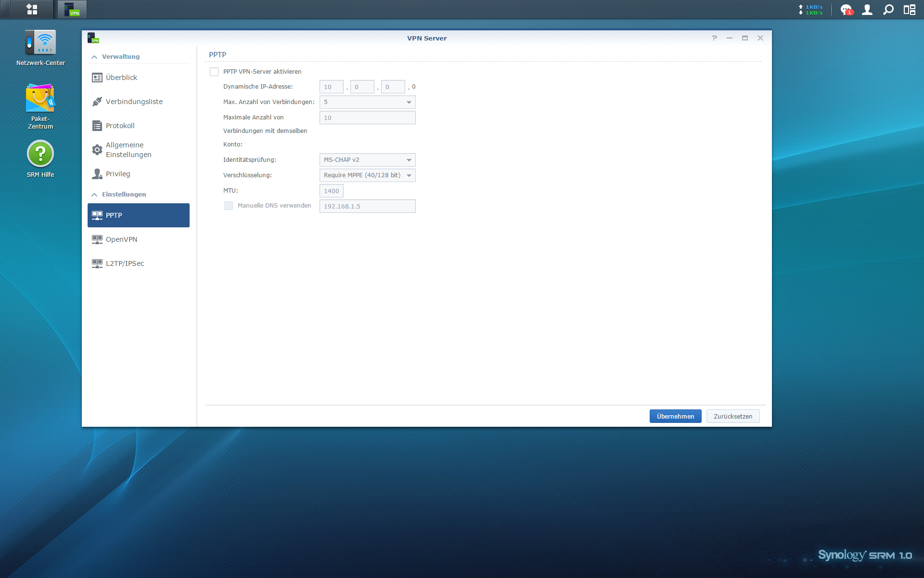Image resolution: width=924 pixels, height=578 pixels.
Task: Toggle Manuelle DNS verwenden checkbox
Action: tap(229, 206)
